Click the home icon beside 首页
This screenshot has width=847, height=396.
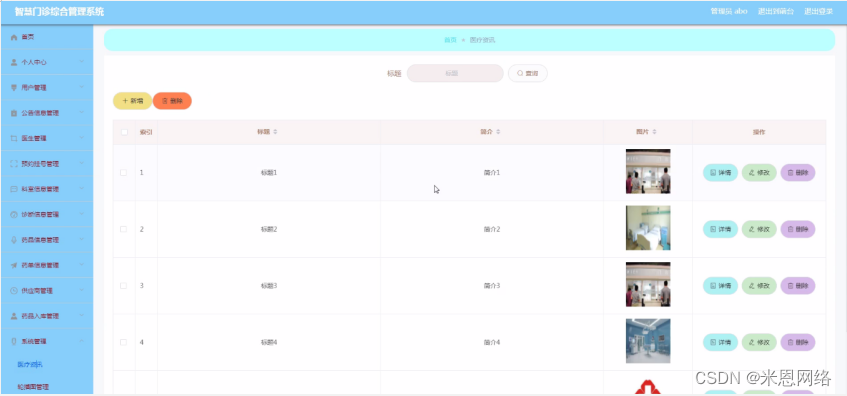tap(14, 37)
